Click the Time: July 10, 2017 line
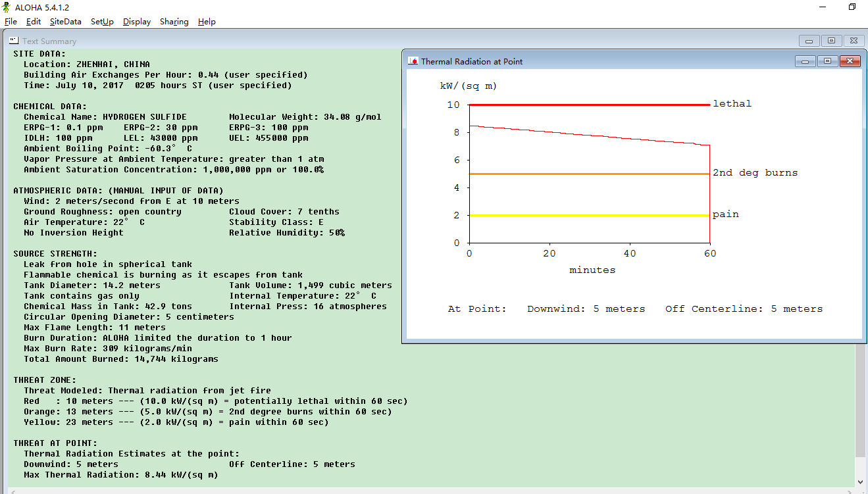Image resolution: width=868 pixels, height=494 pixels. click(158, 86)
